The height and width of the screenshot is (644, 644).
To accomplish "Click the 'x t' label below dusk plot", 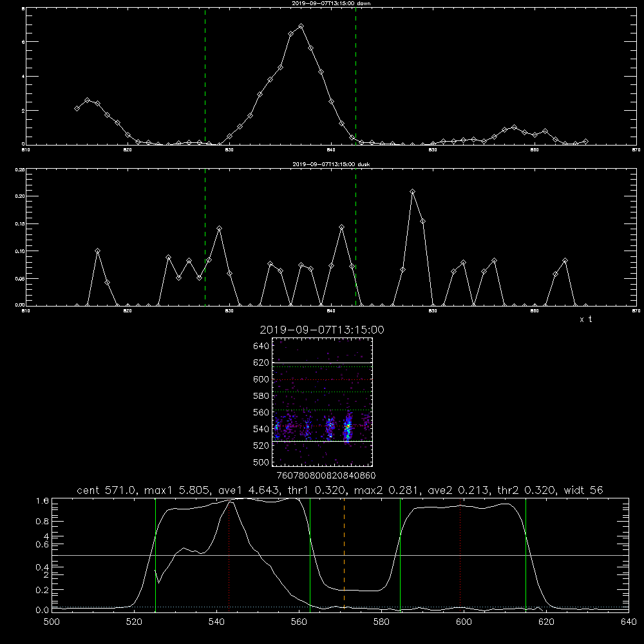I will [585, 319].
